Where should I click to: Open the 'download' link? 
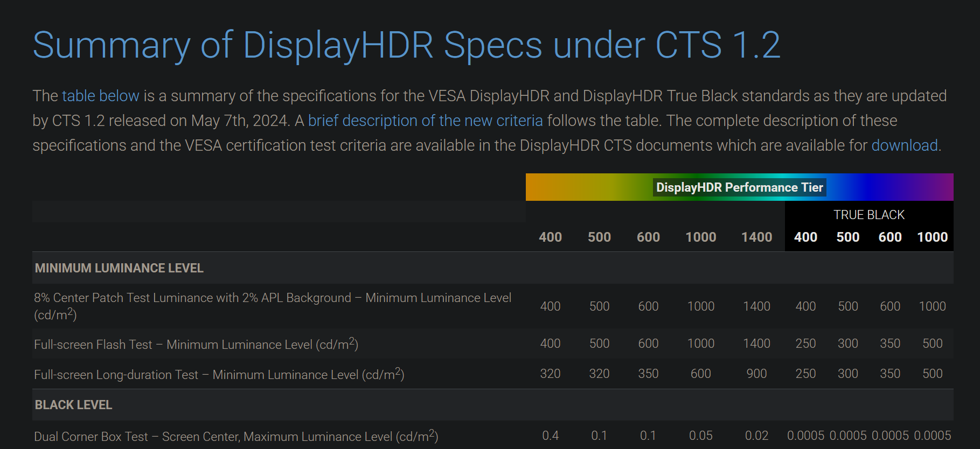click(905, 145)
